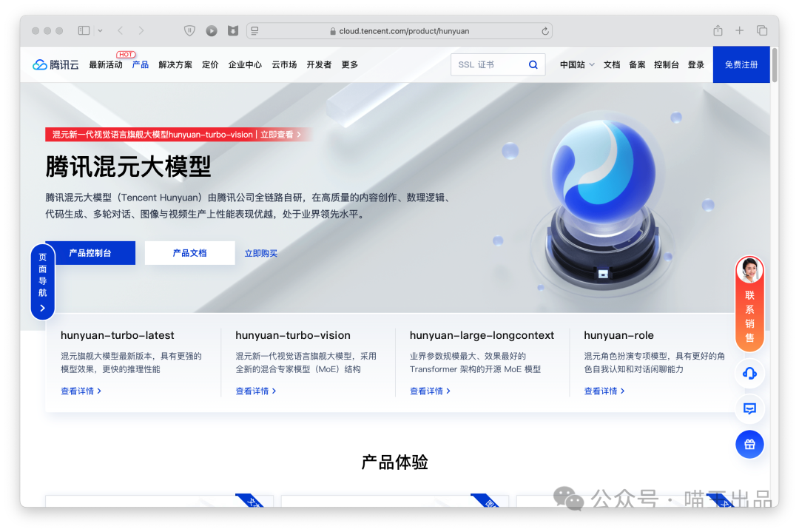This screenshot has width=799, height=532.
Task: Click the address bar URL field
Action: click(399, 31)
